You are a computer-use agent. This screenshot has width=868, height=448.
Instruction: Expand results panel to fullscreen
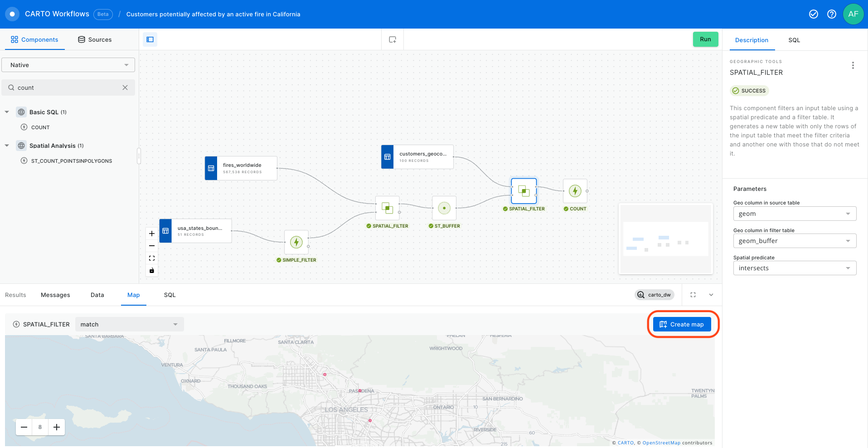693,295
